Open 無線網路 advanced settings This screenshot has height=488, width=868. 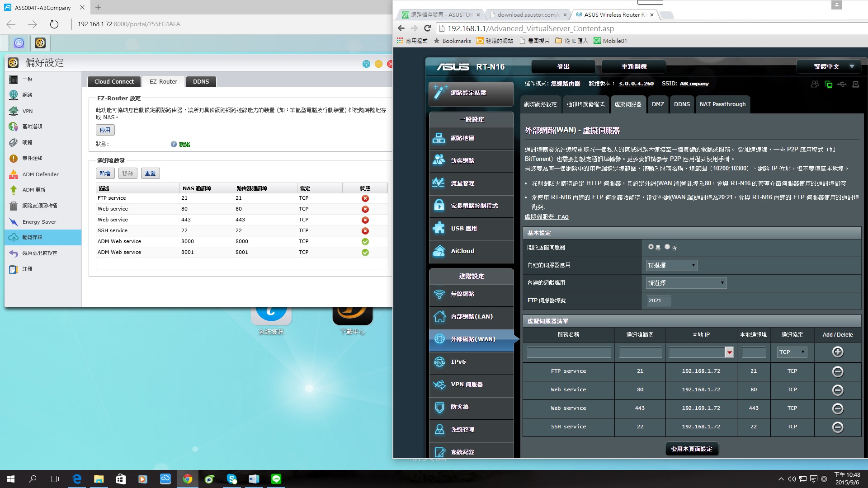click(471, 294)
